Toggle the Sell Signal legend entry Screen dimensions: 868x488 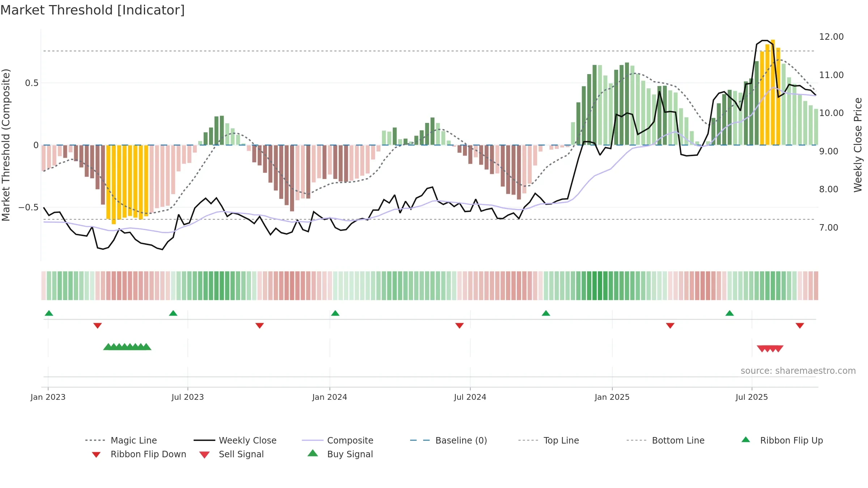click(231, 454)
